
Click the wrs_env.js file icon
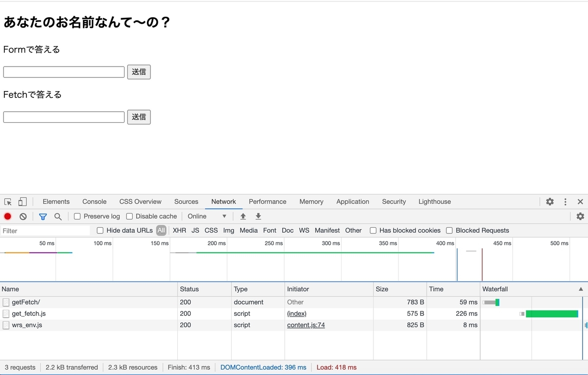(6, 325)
